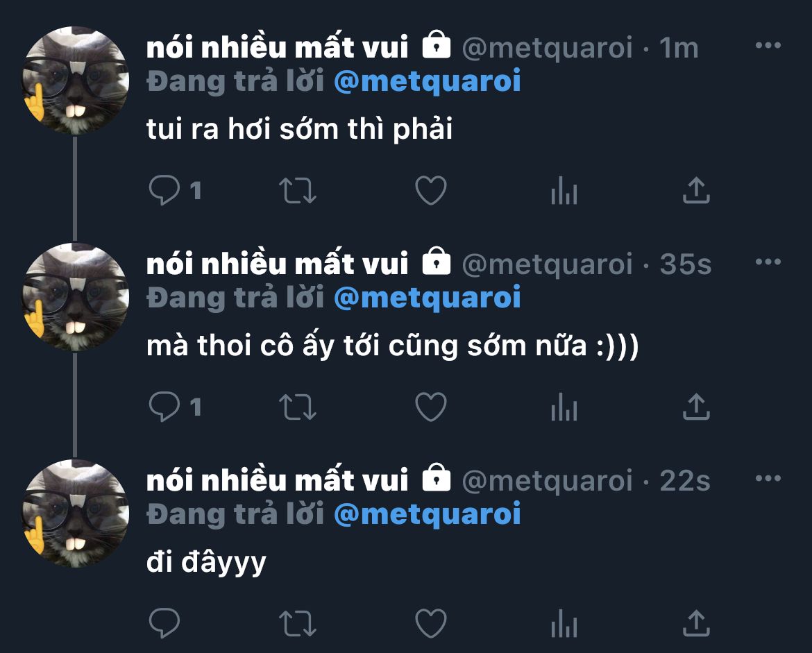Viewport: 812px width, 653px height.
Task: Like the tweet posted 1m ago
Action: coord(431,190)
